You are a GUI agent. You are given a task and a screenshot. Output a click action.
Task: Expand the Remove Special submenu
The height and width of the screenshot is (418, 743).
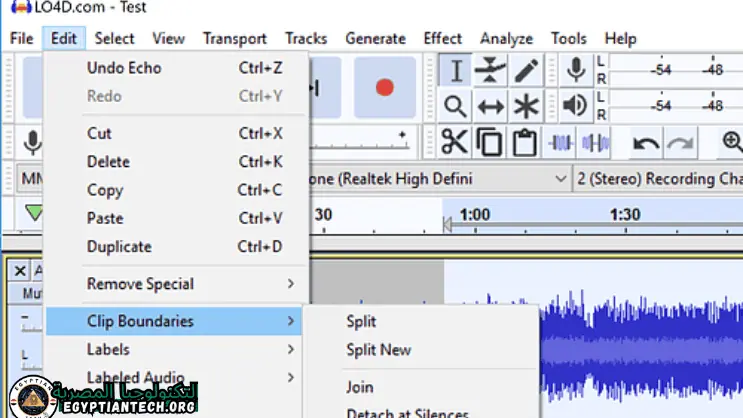174,284
